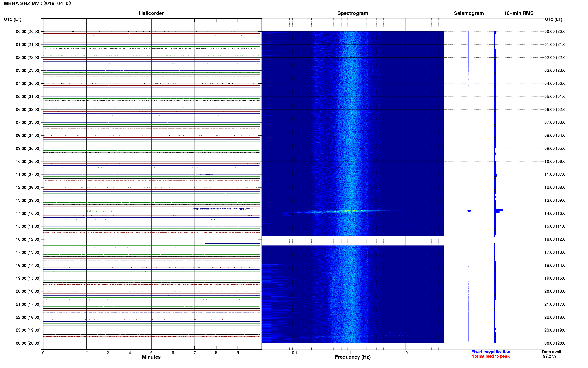
Task: Click the Normalised to peak legend text
Action: click(x=490, y=356)
